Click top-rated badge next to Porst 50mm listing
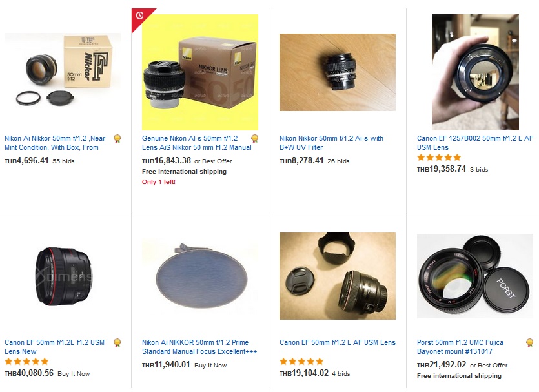The image size is (539, 392). pos(530,343)
